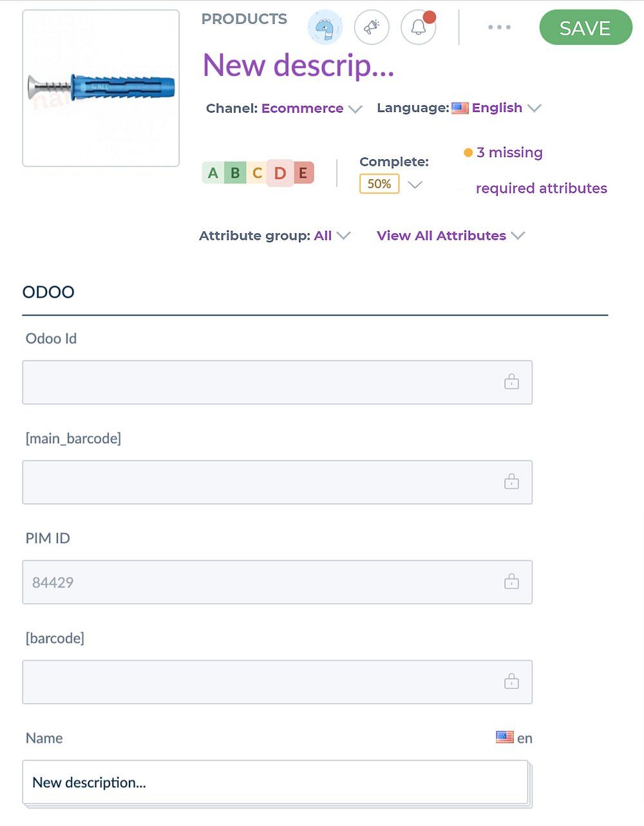Click the lock icon in Odoo Id field
Image resolution: width=644 pixels, height=826 pixels.
[x=511, y=382]
